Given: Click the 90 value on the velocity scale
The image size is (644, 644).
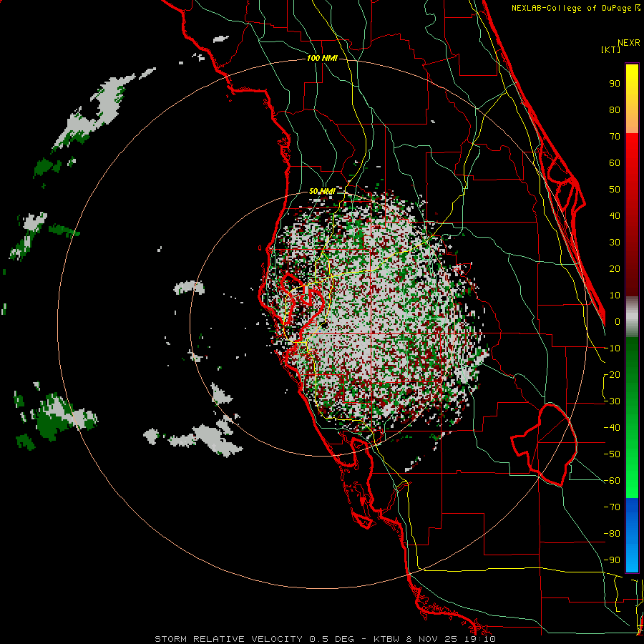Looking at the screenshot, I should 615,84.
